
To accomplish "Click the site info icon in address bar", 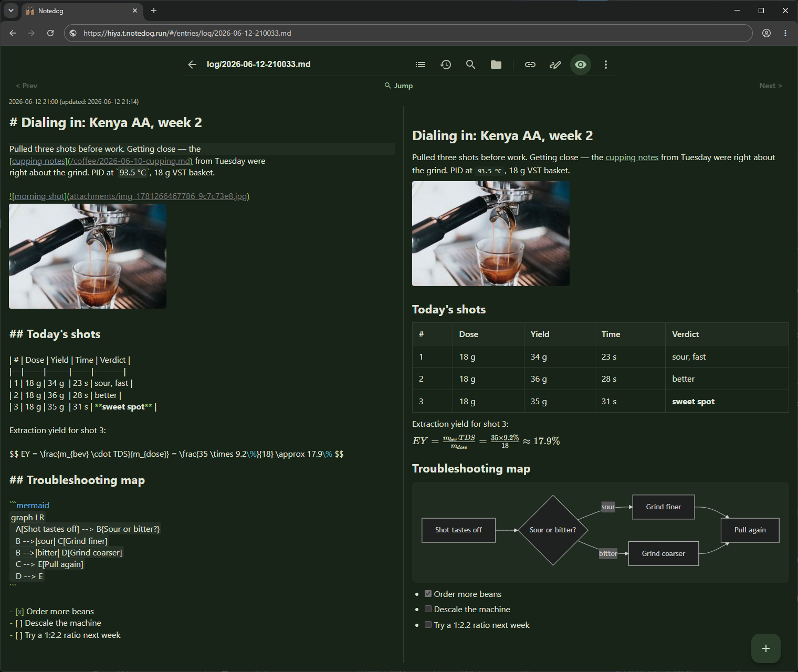I will pyautogui.click(x=73, y=33).
